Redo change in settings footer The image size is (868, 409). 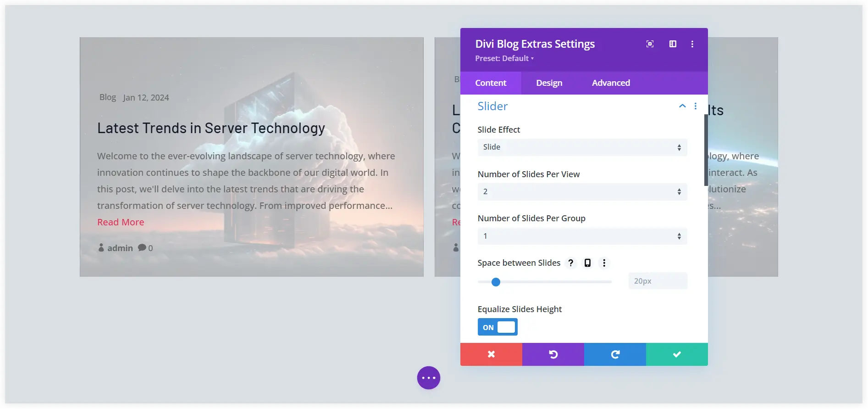(x=615, y=354)
